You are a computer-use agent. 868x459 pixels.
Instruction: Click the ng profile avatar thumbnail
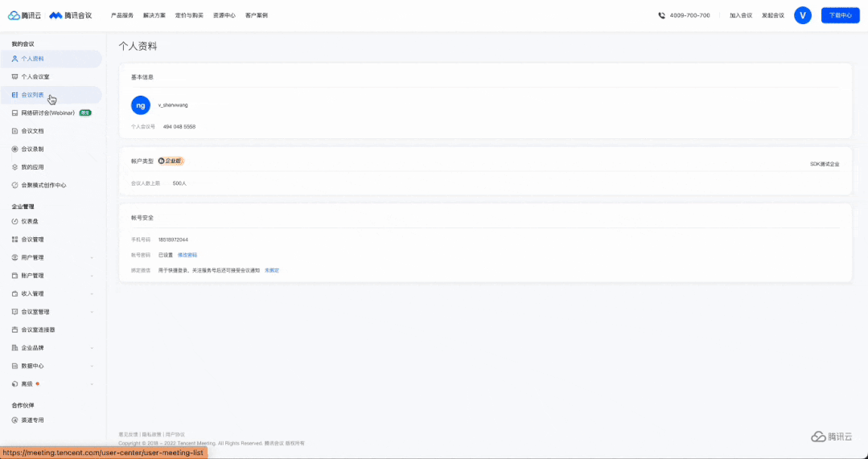[x=141, y=105]
